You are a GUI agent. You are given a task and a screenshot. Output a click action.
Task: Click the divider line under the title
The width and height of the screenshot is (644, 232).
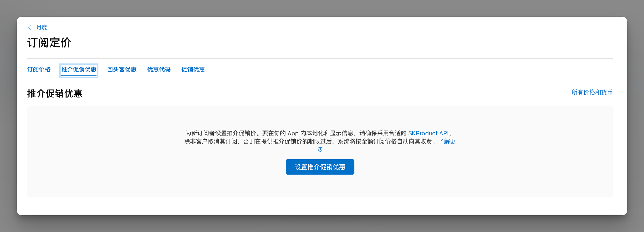point(322,58)
